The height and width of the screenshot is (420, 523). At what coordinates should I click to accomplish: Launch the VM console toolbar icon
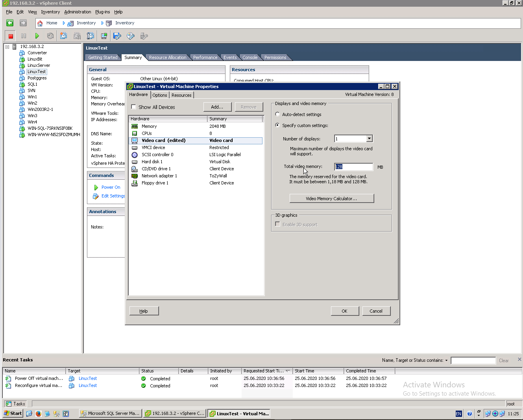104,36
